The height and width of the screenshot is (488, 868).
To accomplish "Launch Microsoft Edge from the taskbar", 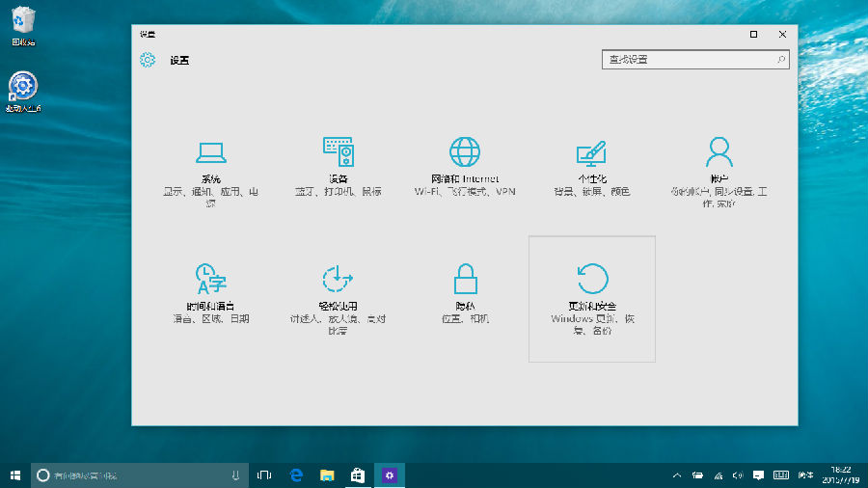I will point(296,475).
